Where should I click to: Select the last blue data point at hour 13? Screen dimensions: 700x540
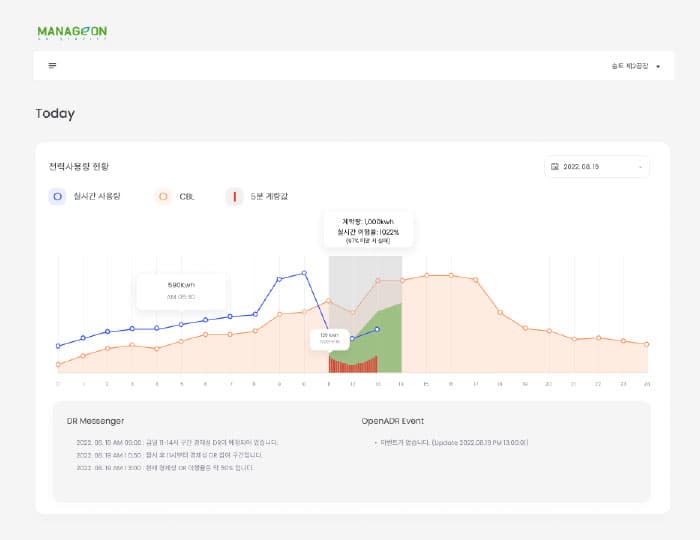(377, 329)
